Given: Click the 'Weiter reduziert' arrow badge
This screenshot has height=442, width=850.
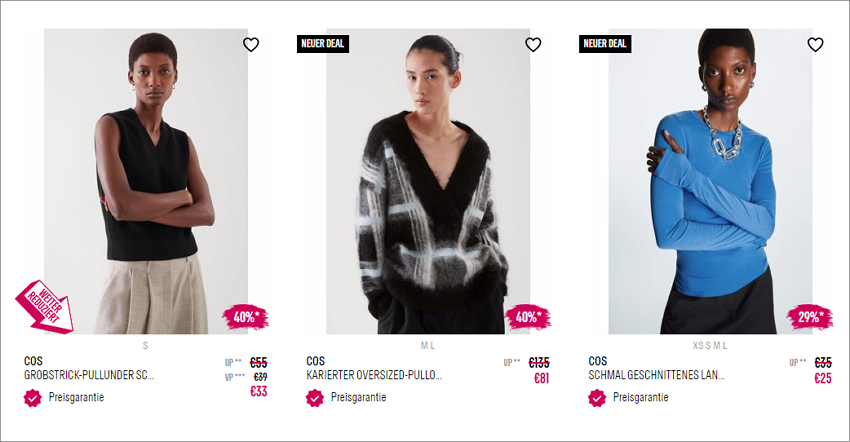Looking at the screenshot, I should tap(44, 307).
